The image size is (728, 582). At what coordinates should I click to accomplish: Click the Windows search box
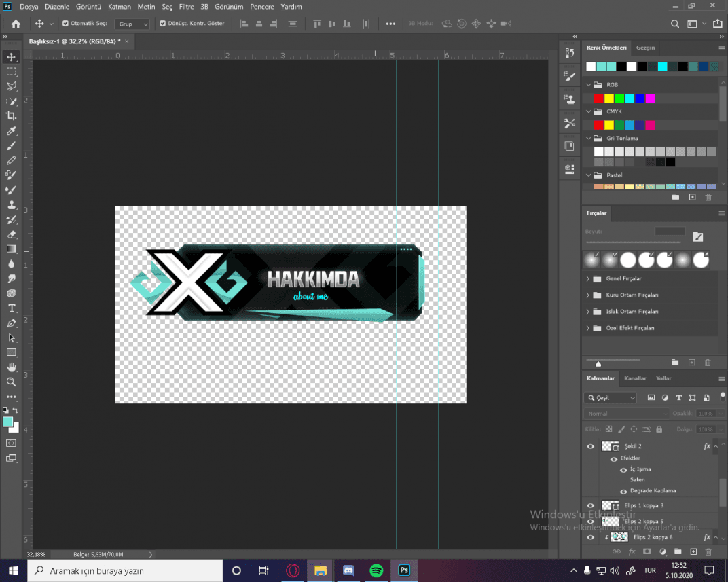click(x=126, y=571)
